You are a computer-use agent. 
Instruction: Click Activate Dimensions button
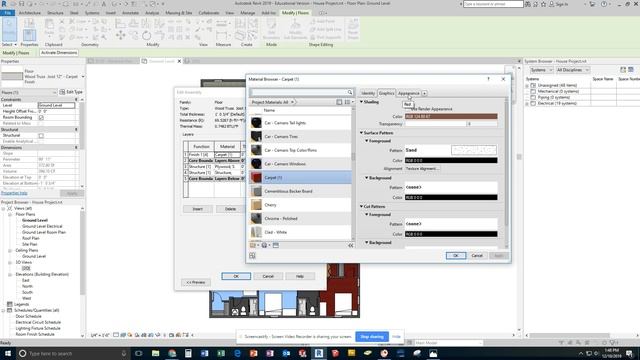click(59, 53)
